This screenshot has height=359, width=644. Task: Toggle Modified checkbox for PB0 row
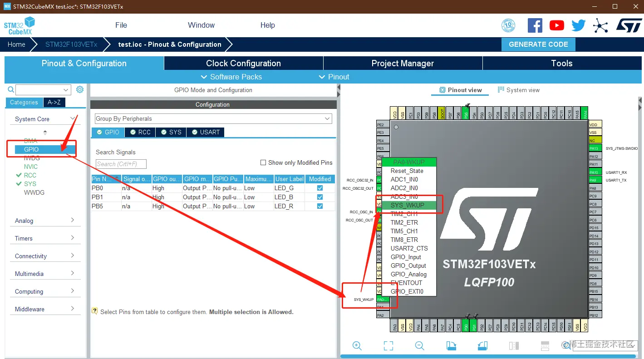pos(320,188)
